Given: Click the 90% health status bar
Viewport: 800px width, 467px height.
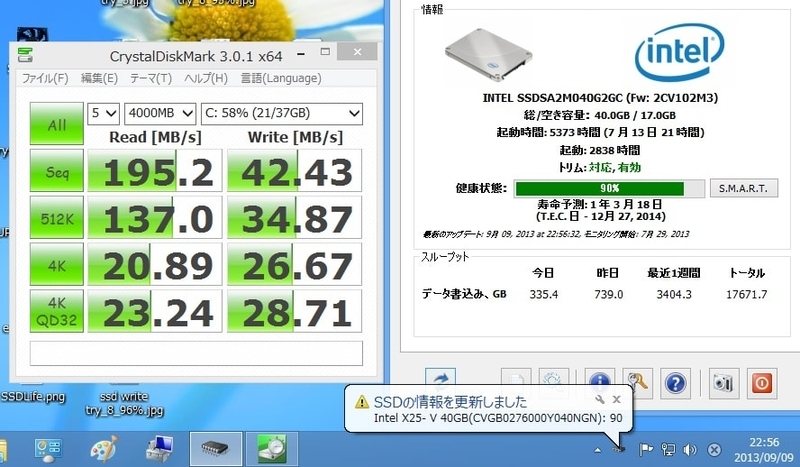Looking at the screenshot, I should [x=609, y=188].
